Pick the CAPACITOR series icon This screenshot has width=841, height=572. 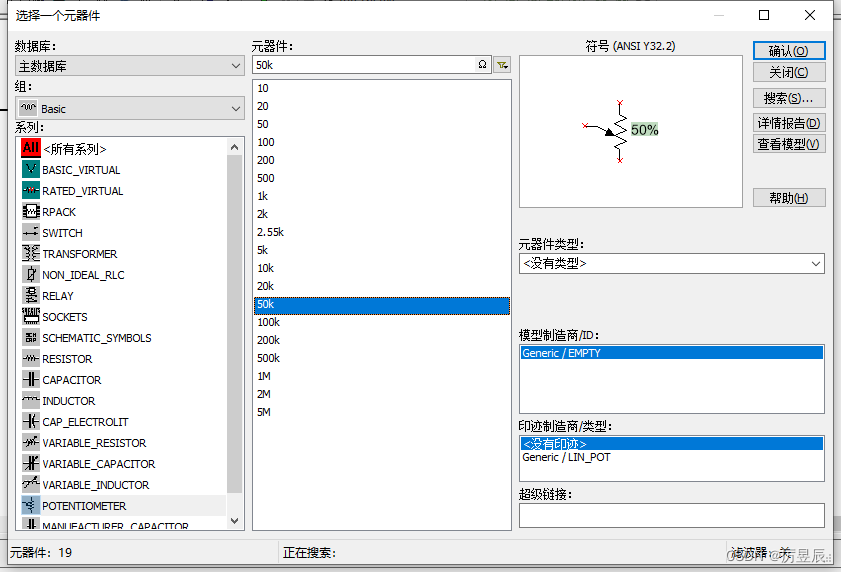[x=31, y=380]
